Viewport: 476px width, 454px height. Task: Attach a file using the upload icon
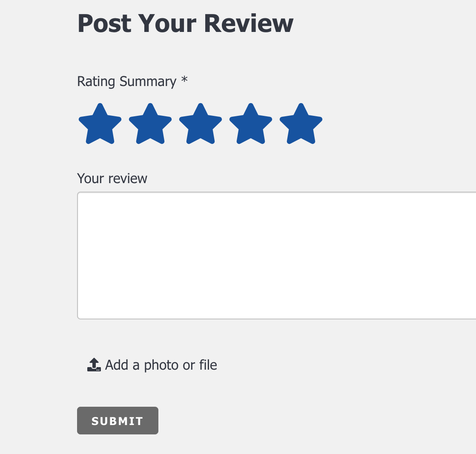[94, 365]
